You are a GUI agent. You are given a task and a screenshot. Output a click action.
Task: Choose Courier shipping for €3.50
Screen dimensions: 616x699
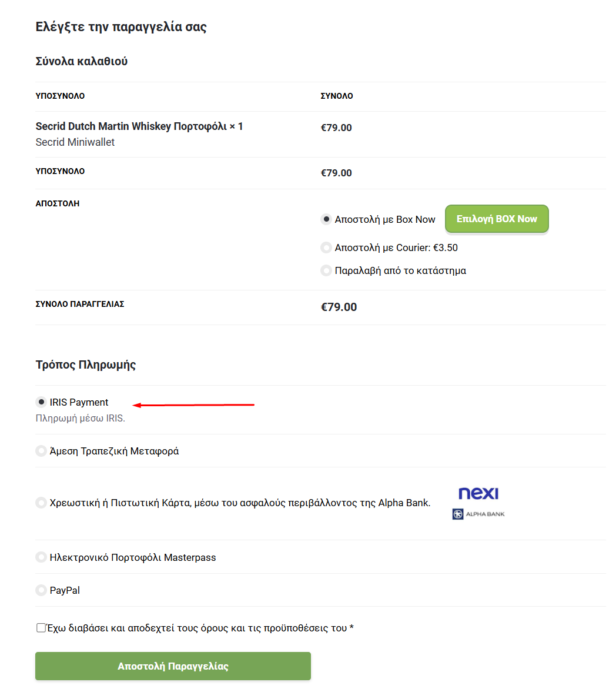pos(326,248)
